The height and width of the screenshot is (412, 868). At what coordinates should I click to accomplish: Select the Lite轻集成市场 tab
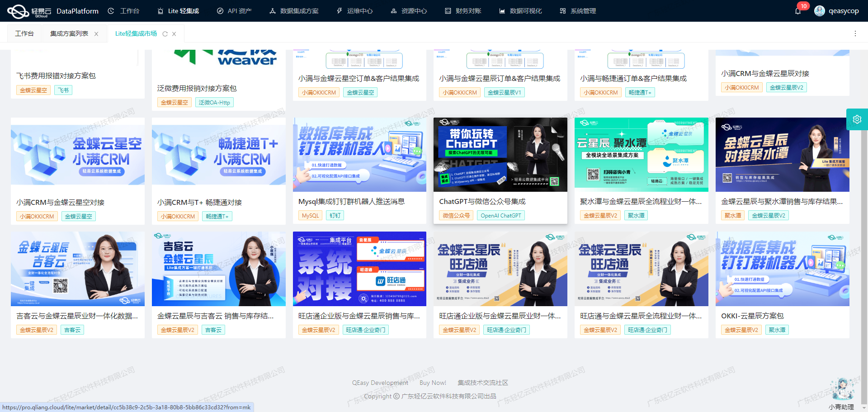tap(136, 33)
